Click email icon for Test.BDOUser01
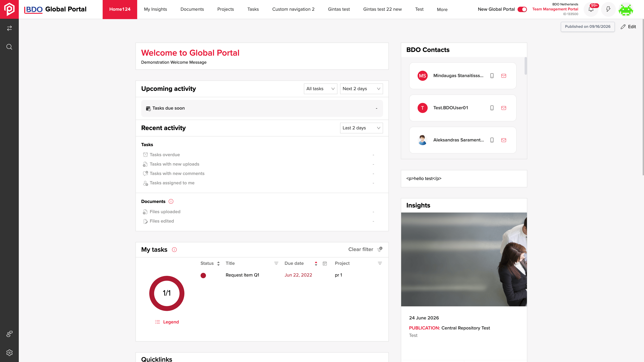Screen dimensions: 644x362 pos(503,108)
